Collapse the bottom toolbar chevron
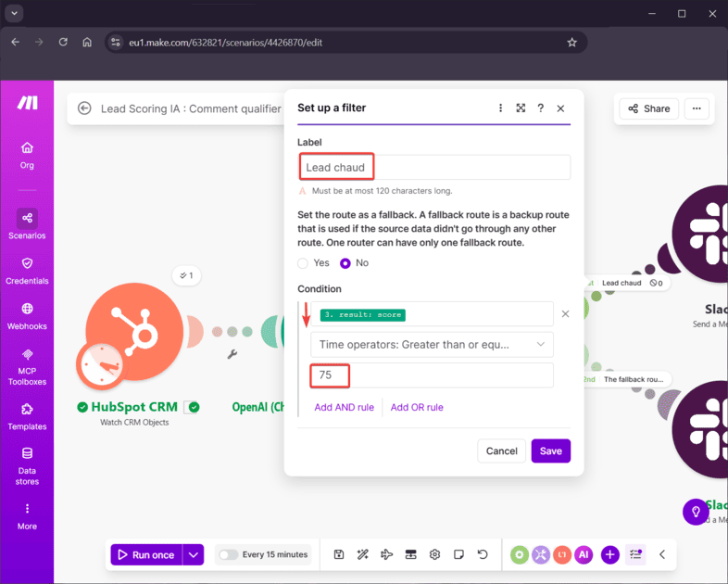Screen dimensions: 728x584 pyautogui.click(x=662, y=554)
